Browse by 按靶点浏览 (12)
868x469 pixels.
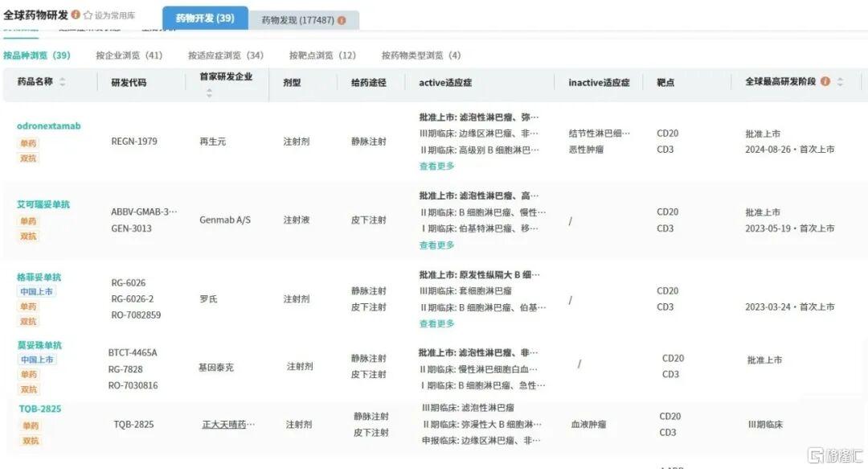point(322,56)
